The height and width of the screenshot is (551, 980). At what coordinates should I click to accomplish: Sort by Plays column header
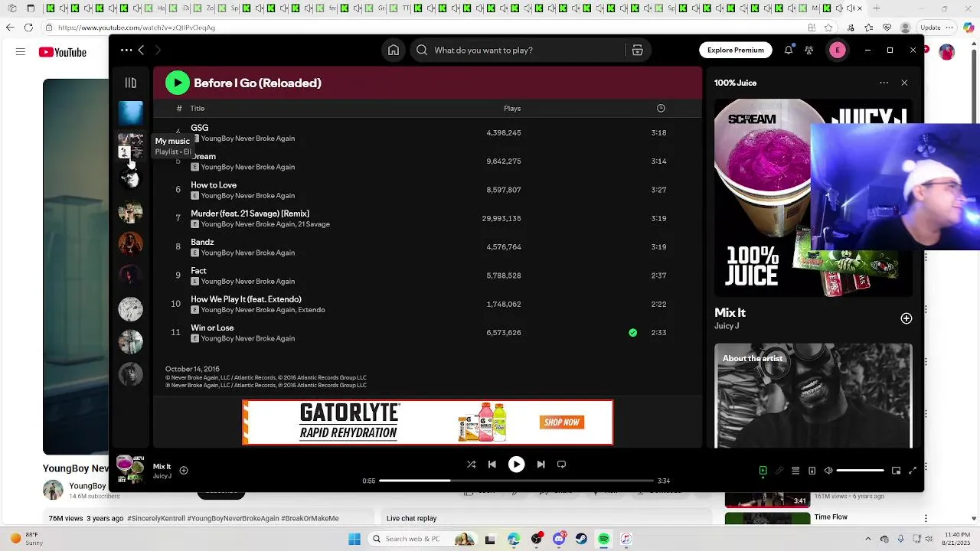pos(512,108)
